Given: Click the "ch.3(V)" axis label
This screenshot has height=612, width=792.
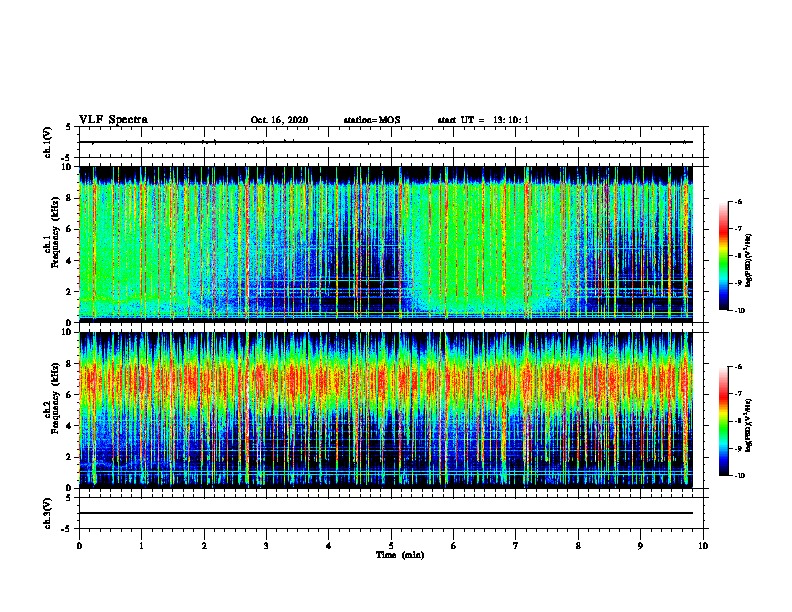Looking at the screenshot, I should click(x=48, y=513).
